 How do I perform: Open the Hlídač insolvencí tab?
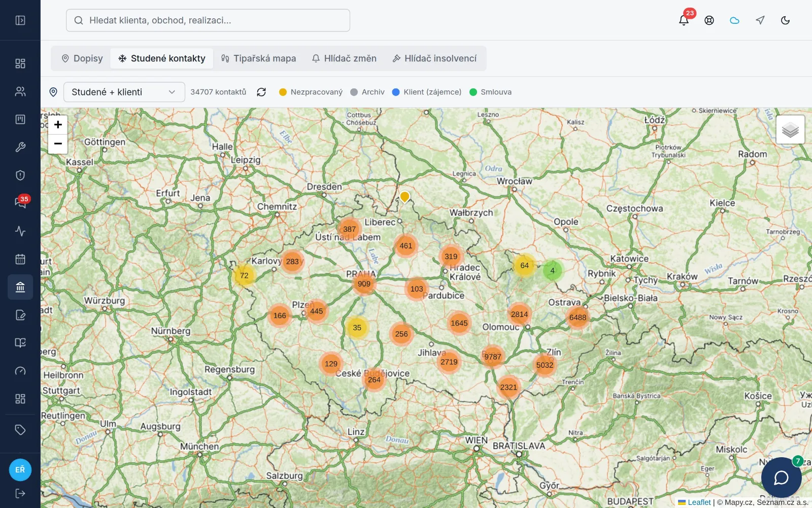click(435, 58)
